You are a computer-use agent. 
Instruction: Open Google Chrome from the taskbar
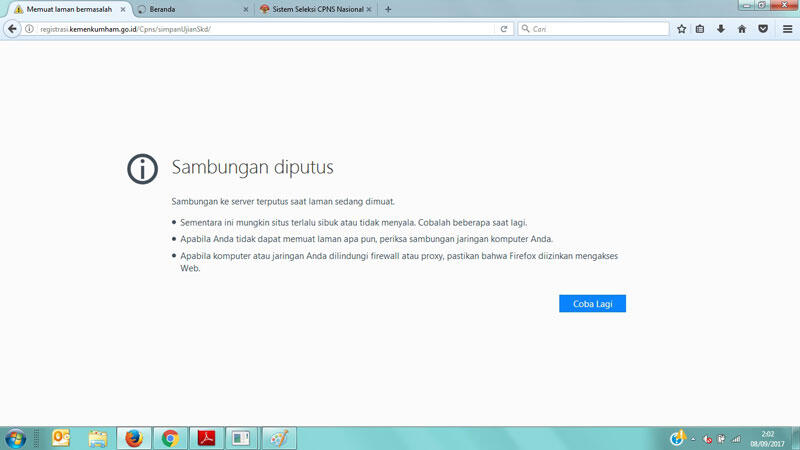[x=170, y=438]
